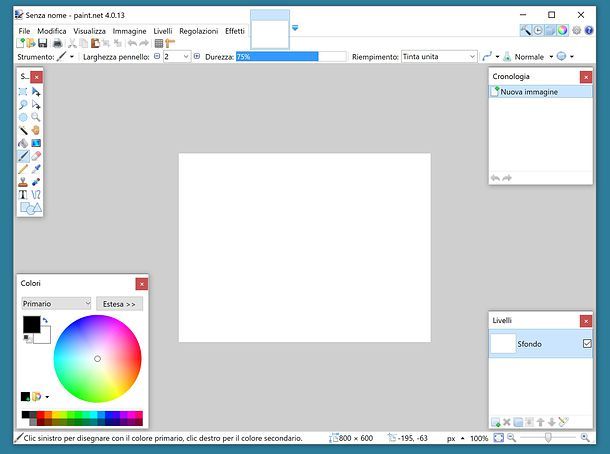Select the Rectangle Select tool

click(23, 91)
